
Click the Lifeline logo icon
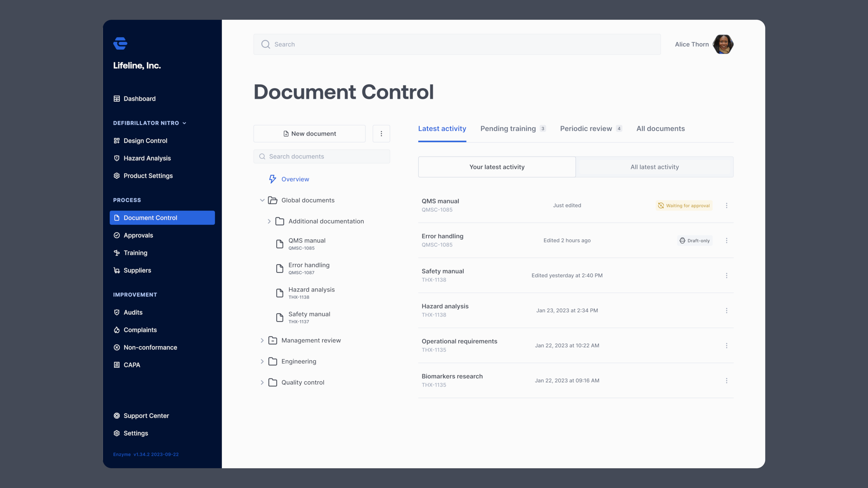[120, 43]
